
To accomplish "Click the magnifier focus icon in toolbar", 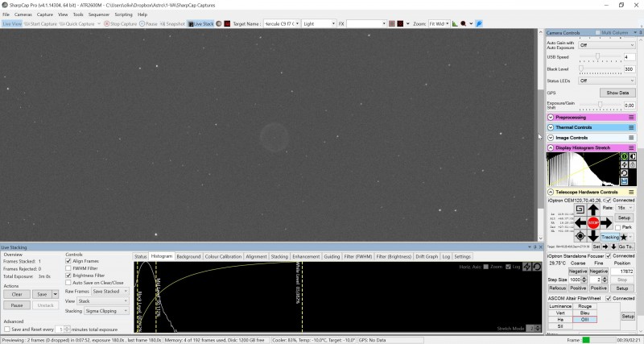I will tap(464, 24).
